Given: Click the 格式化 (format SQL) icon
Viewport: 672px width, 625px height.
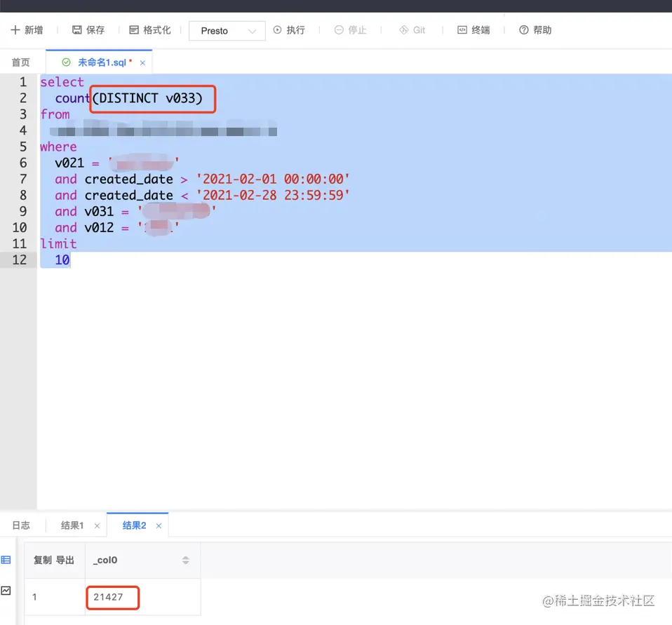Looking at the screenshot, I should (x=135, y=29).
